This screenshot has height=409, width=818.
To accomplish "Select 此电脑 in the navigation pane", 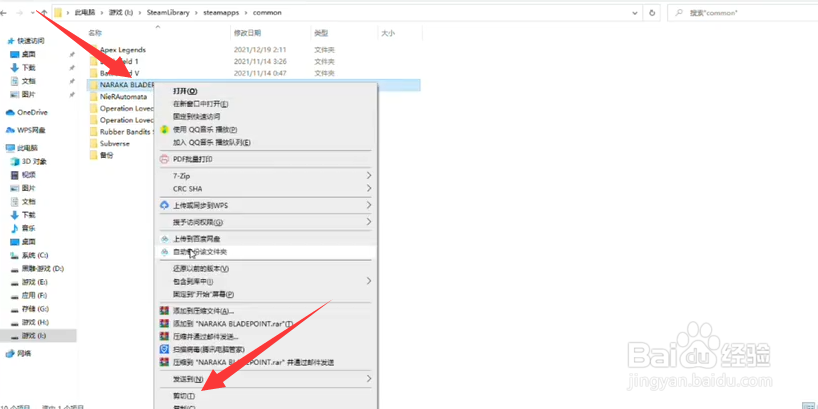I will pyautogui.click(x=27, y=148).
